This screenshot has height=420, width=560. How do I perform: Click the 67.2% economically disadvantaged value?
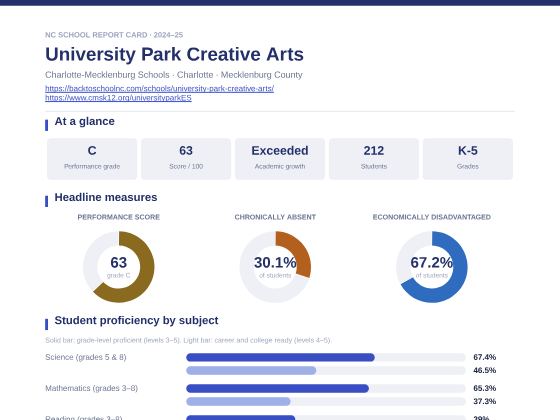(x=431, y=262)
